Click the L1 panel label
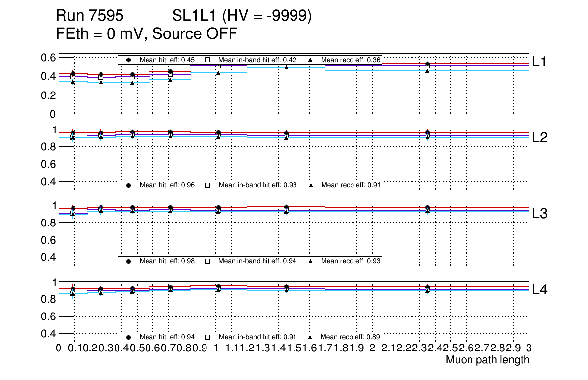Screen dimensions: 588x380 (540, 62)
